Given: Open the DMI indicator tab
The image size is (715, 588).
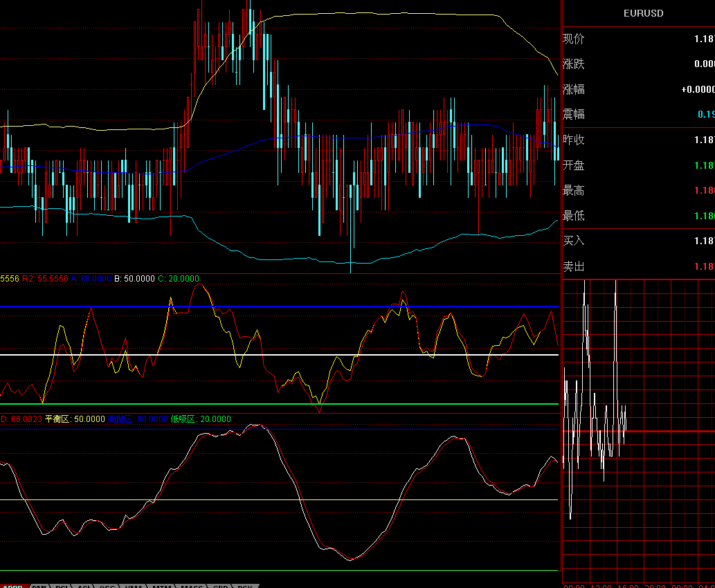Looking at the screenshot, I should 40,586.
